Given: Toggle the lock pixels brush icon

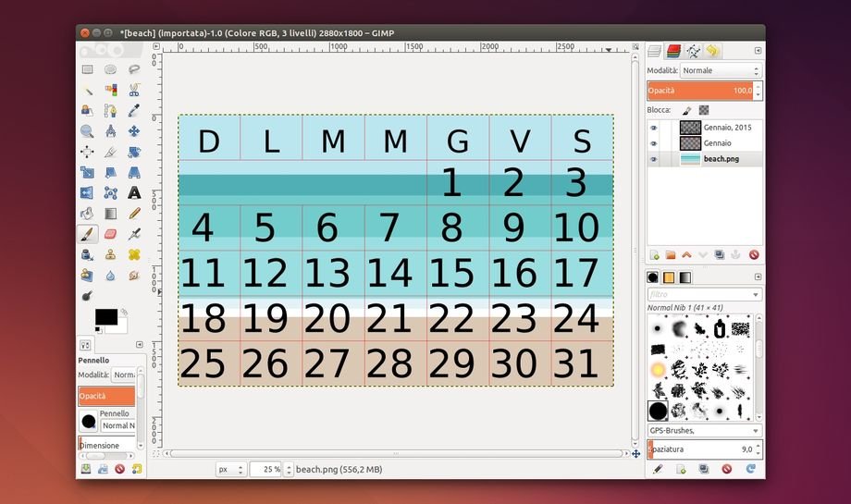Looking at the screenshot, I should (686, 109).
